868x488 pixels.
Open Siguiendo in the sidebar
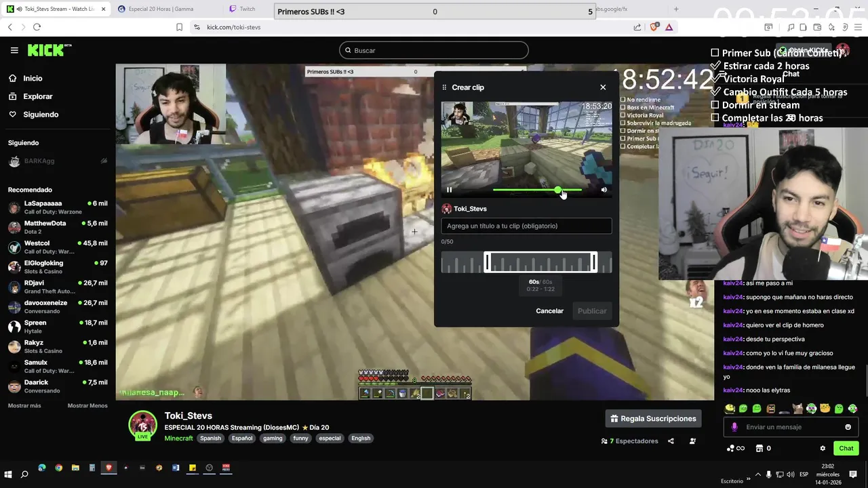click(x=41, y=115)
